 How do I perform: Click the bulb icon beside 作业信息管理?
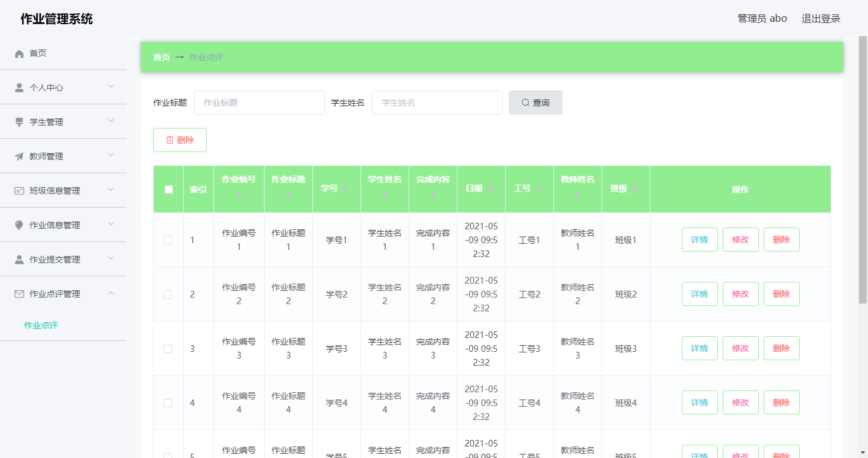19,225
